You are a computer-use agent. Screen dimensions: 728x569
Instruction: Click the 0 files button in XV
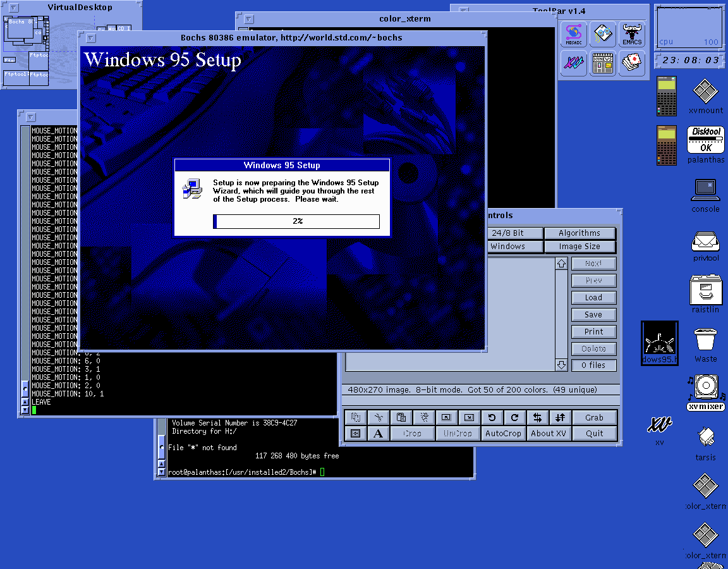(x=594, y=365)
